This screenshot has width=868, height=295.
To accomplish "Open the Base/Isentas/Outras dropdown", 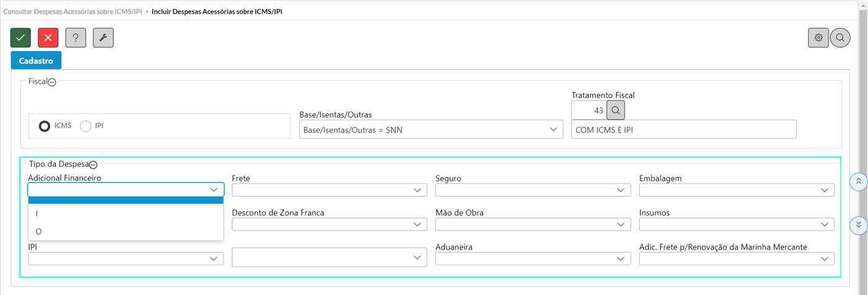I will pos(431,129).
